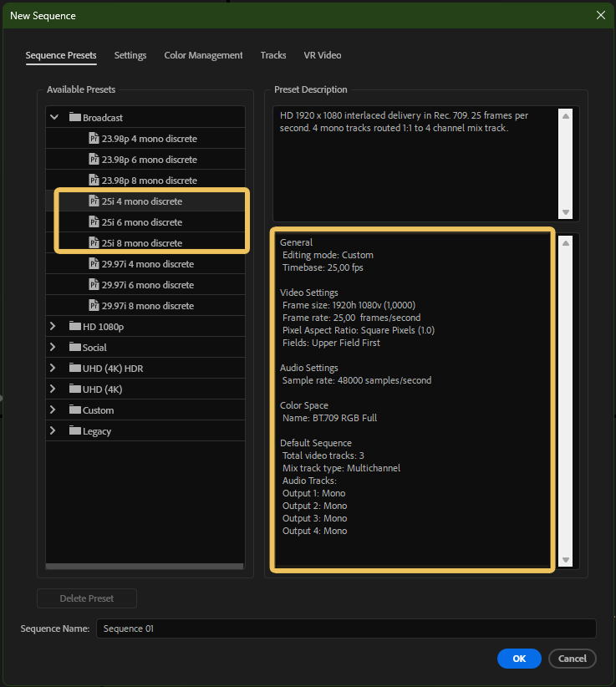Choose the 29.97i 6 mono discrete preset icon
This screenshot has width=616, height=687.
point(94,285)
